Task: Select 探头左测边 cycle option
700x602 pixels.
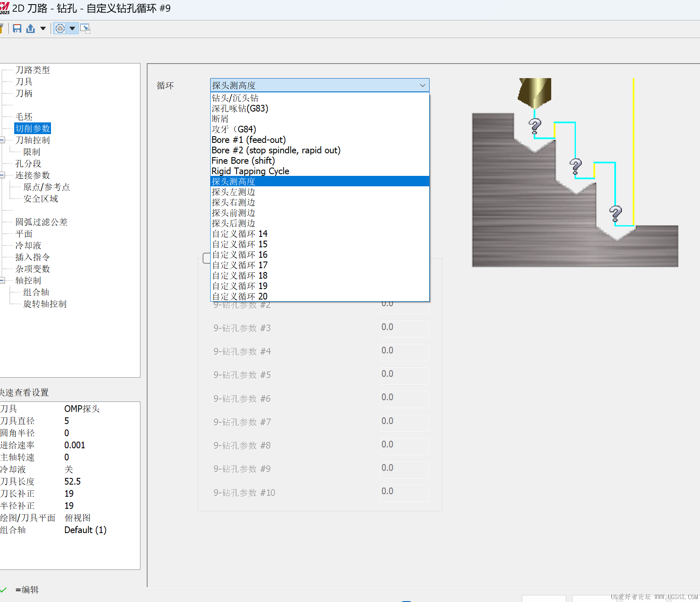Action: tap(320, 192)
